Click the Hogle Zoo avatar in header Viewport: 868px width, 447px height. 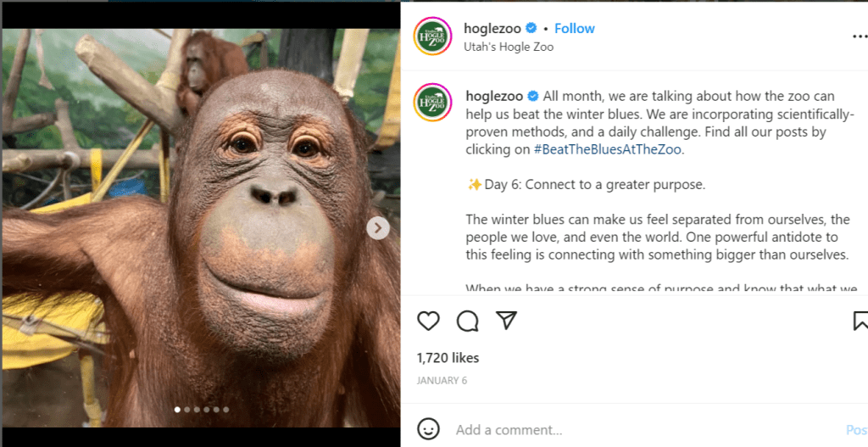click(x=432, y=36)
